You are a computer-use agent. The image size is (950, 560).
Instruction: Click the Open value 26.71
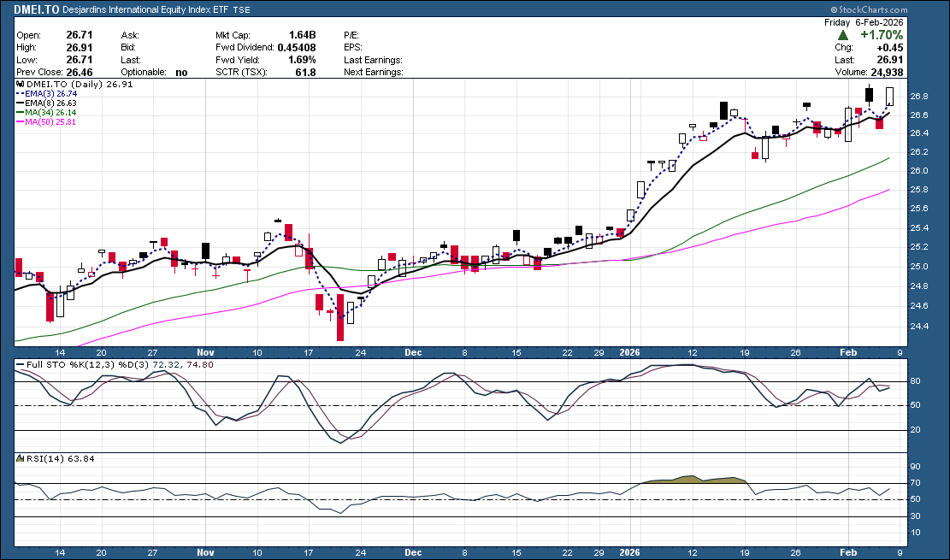(x=80, y=35)
